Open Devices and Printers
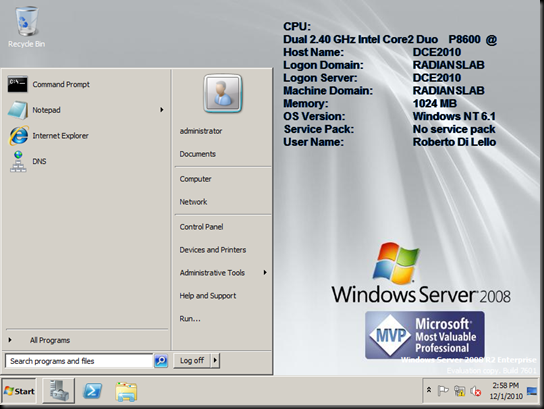Screen dimensions: 544x409 click(x=223, y=250)
